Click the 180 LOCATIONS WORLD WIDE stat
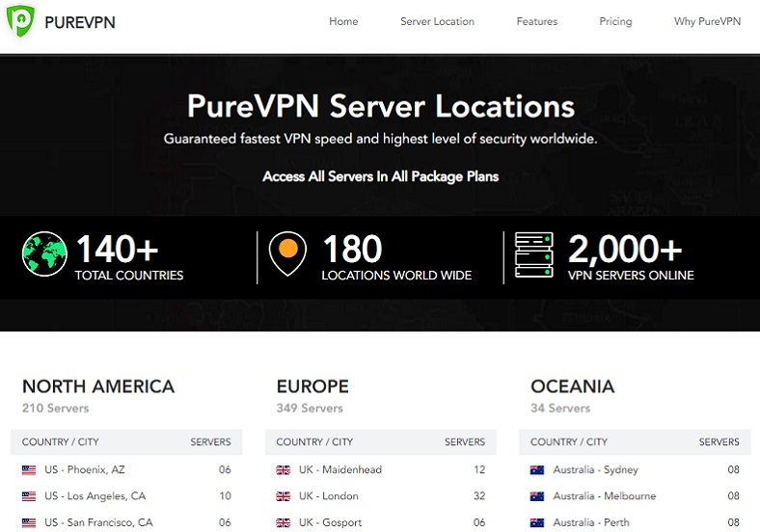The image size is (760, 532). coord(396,256)
